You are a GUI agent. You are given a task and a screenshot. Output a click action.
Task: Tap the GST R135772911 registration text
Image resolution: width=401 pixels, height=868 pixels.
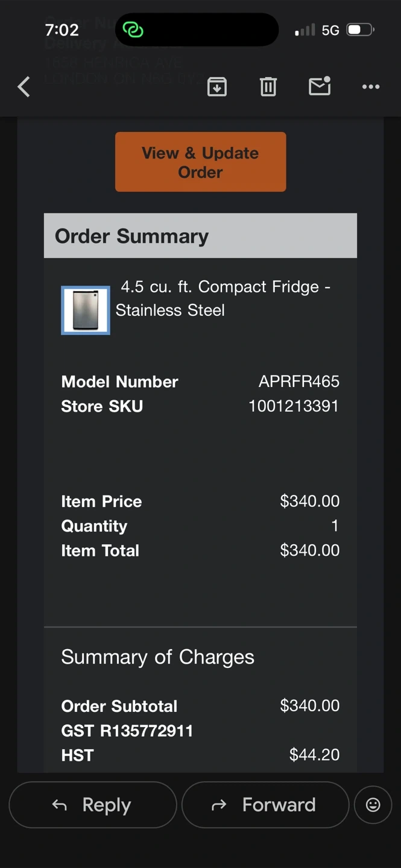click(x=127, y=731)
